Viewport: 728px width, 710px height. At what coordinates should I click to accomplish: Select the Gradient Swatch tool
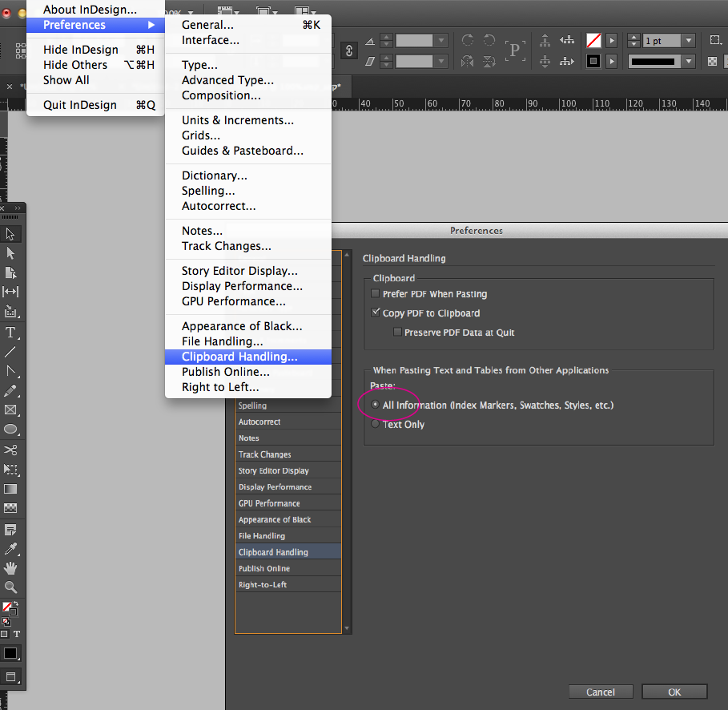point(10,489)
